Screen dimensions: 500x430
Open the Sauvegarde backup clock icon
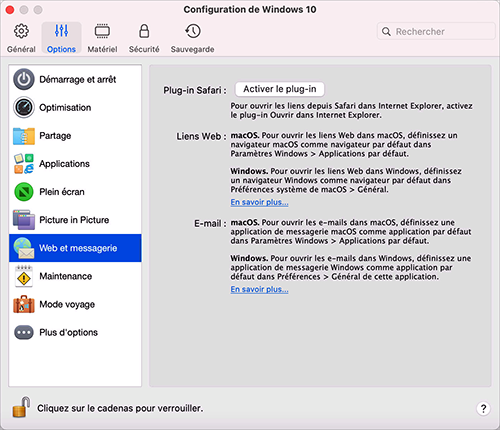[x=193, y=31]
